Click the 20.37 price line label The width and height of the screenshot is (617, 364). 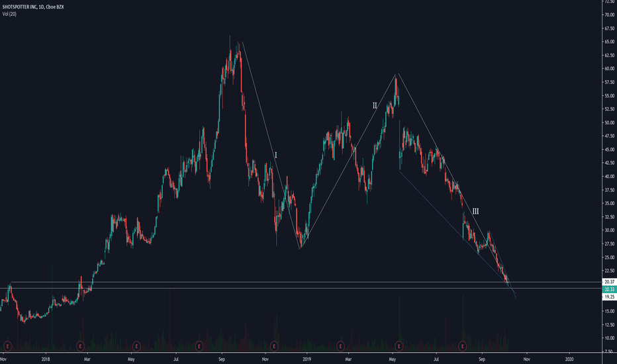[610, 282]
